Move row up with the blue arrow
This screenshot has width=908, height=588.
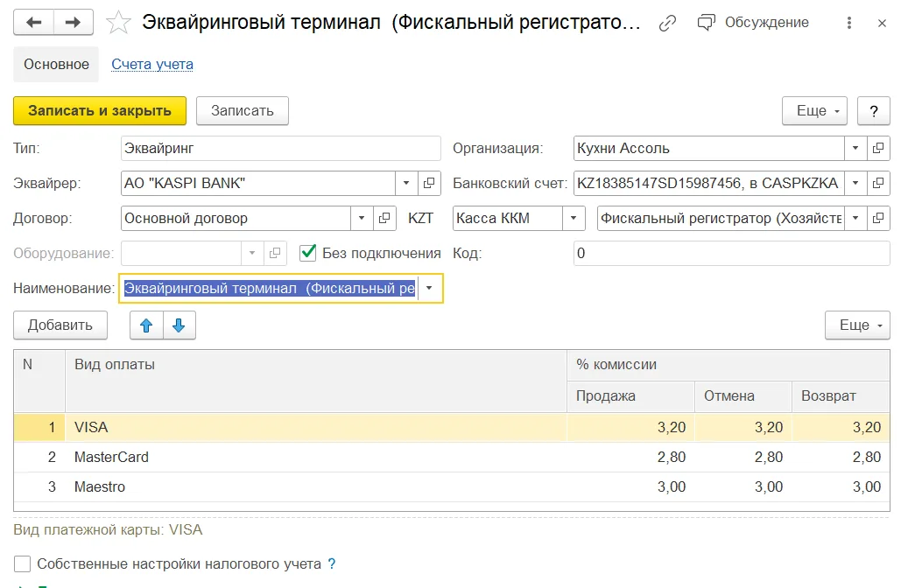point(146,325)
